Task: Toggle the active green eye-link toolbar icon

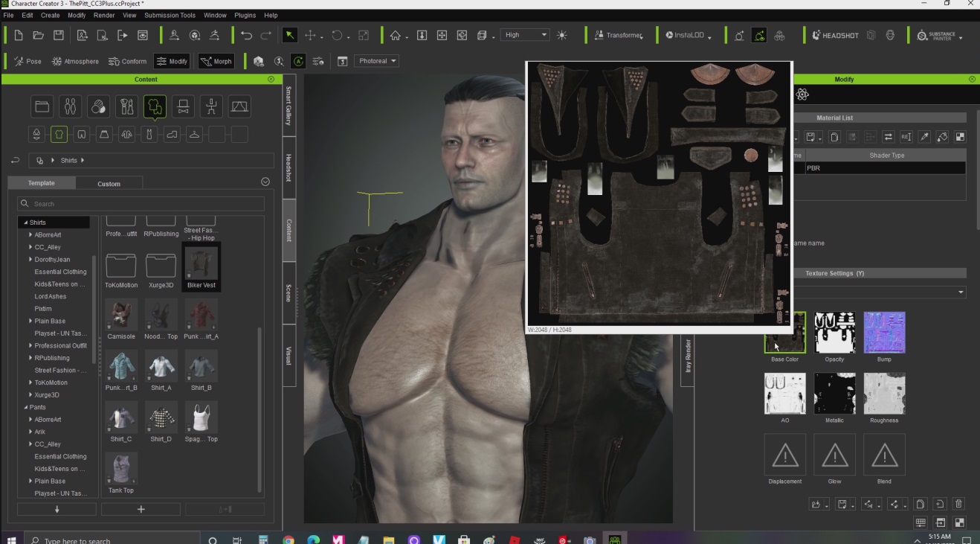Action: click(x=759, y=35)
